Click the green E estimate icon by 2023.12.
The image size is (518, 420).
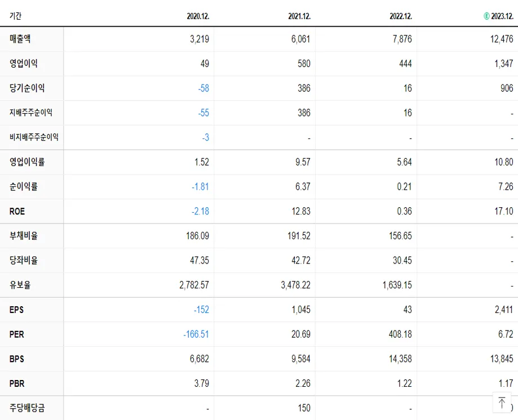(486, 16)
